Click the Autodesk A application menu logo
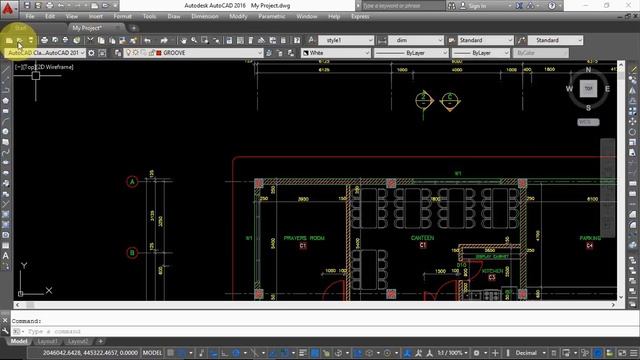 pyautogui.click(x=8, y=8)
